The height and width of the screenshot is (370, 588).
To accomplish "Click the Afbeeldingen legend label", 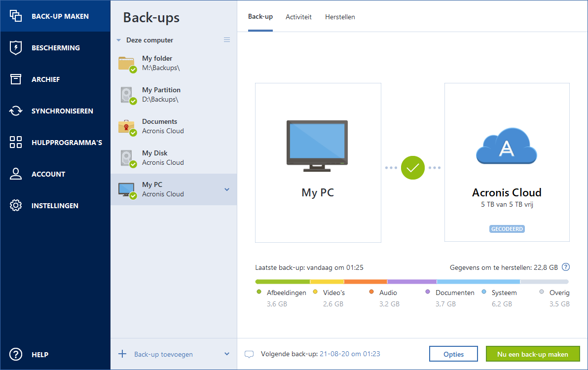I will click(287, 293).
